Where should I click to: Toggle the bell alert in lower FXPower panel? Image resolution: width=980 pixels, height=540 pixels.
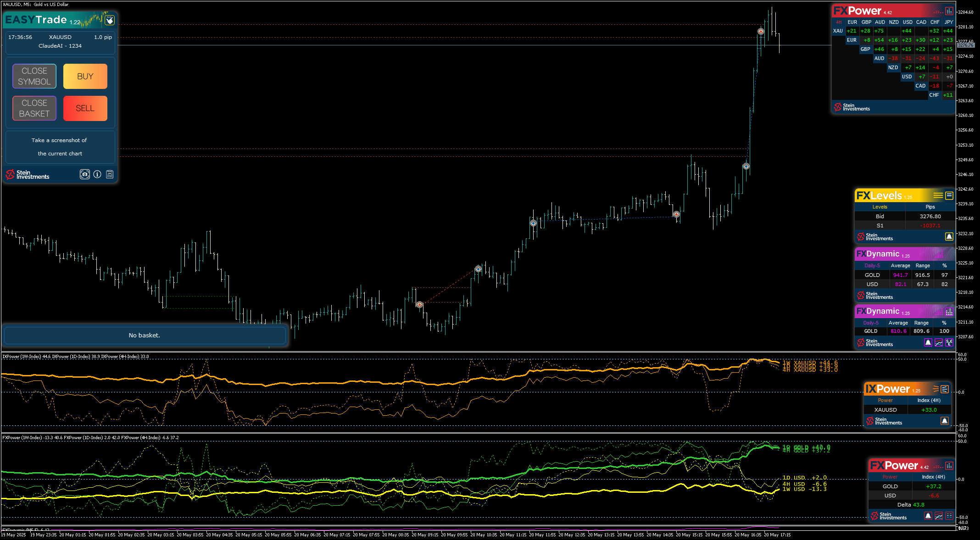pyautogui.click(x=928, y=516)
